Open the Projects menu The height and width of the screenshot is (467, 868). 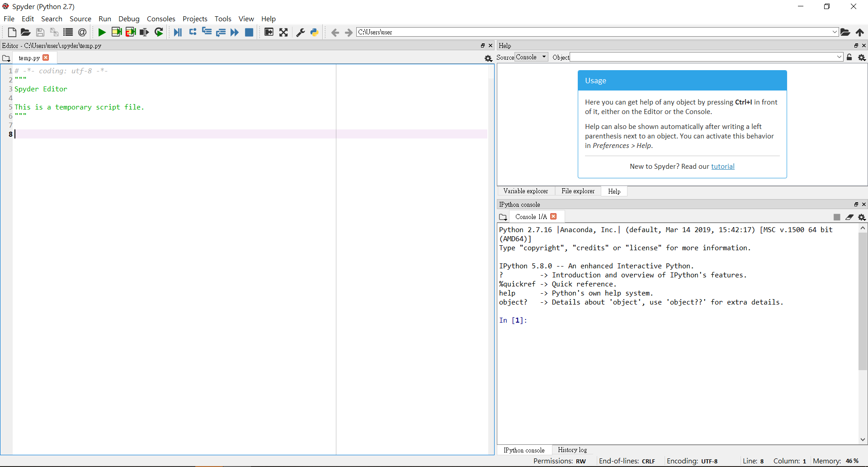click(195, 19)
